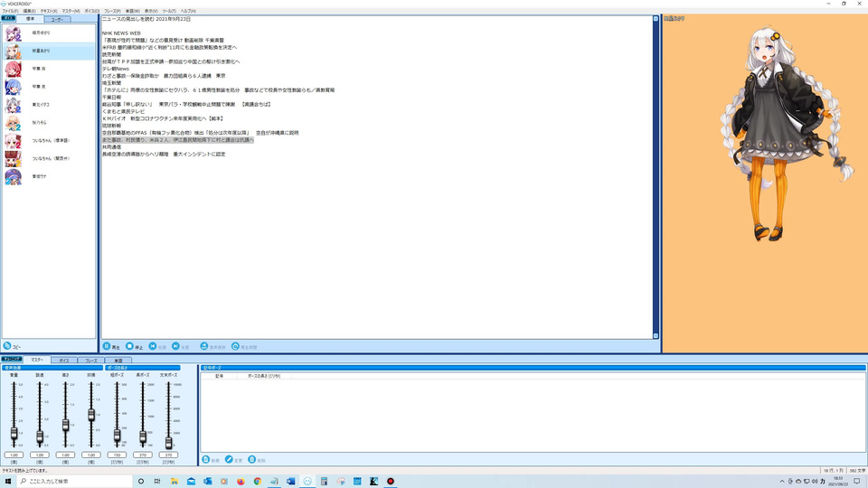
Task: Pick the ついなちゃん（標準語） voice avatar
Action: (14, 141)
